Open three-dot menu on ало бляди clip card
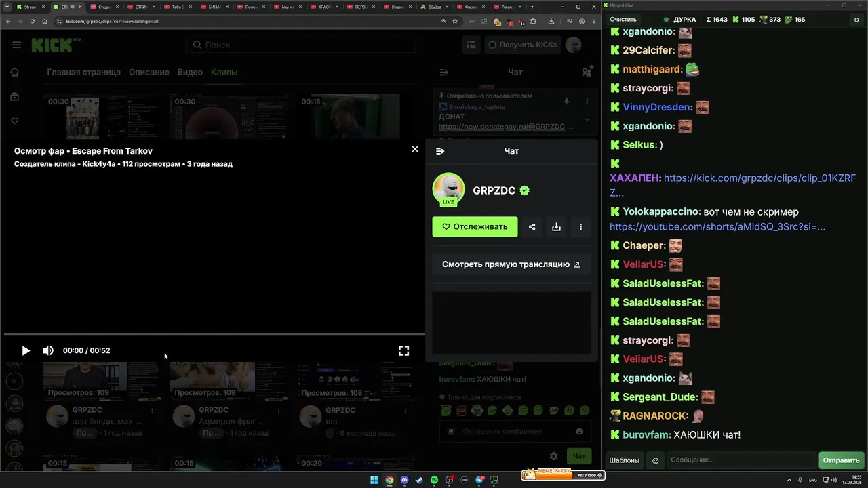 coord(152,411)
